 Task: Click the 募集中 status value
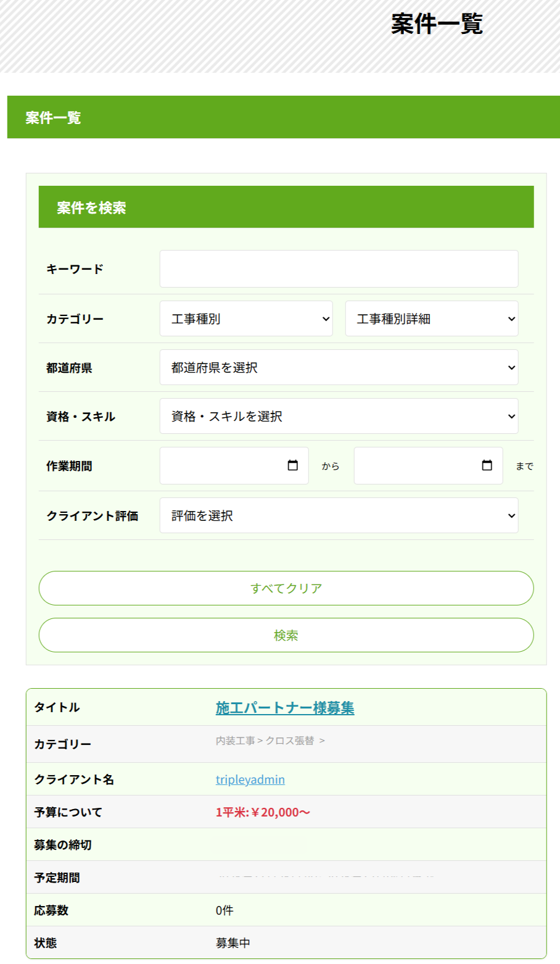point(233,943)
